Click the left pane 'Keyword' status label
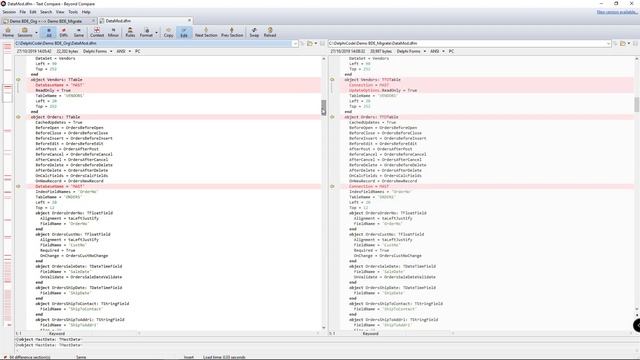This screenshot has height=360, width=640. 57,333
